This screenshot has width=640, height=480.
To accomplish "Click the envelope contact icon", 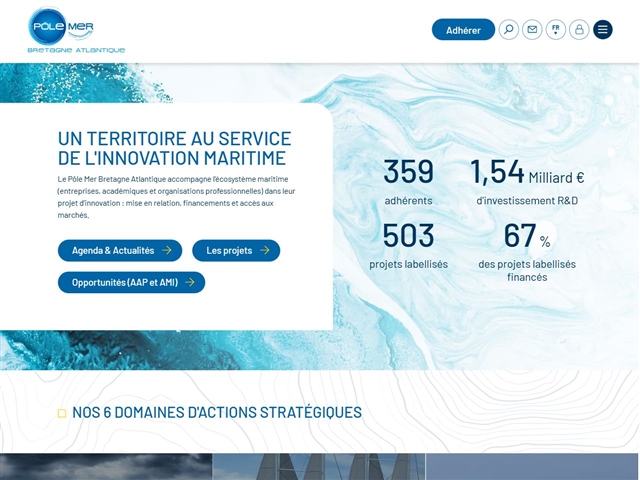I will [x=532, y=30].
